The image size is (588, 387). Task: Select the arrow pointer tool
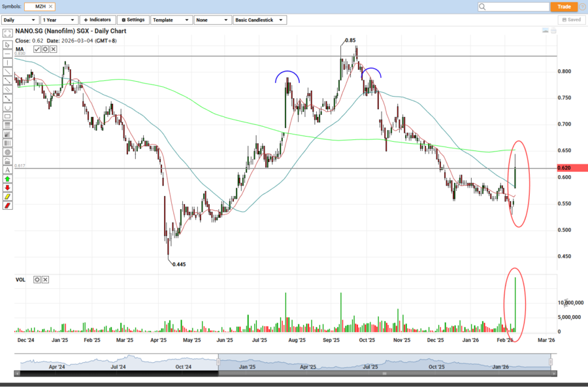click(7, 44)
